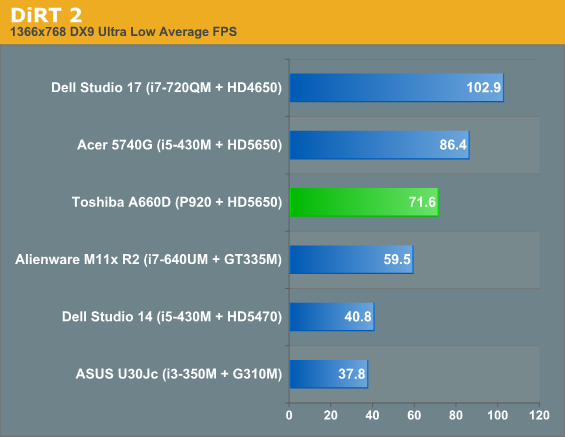Viewport: 565px width, 437px height.
Task: Click the axis label 120
Action: point(539,415)
